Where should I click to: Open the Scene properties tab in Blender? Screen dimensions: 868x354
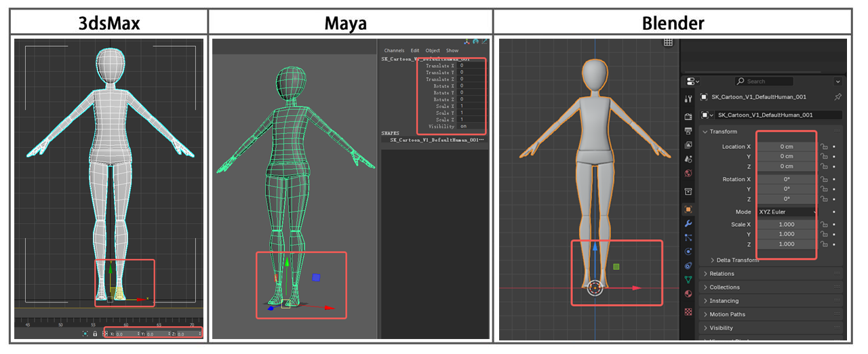coord(689,159)
